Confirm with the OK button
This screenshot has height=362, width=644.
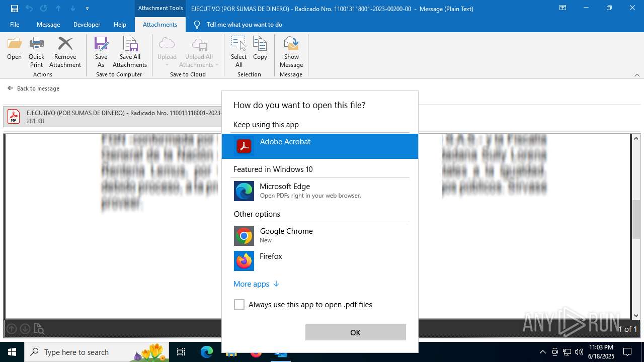point(356,332)
